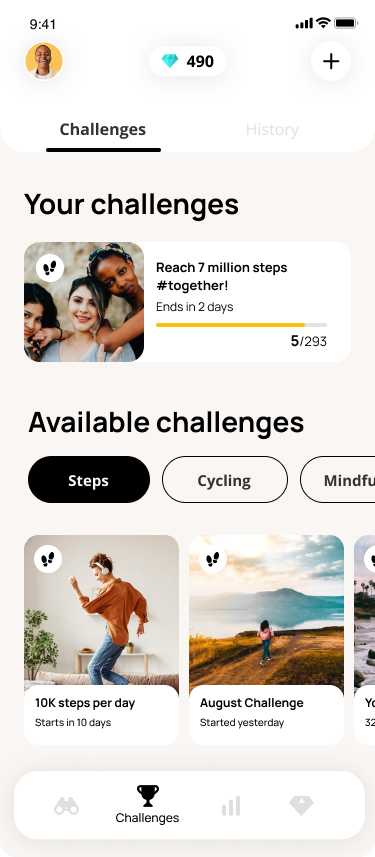The width and height of the screenshot is (375, 857).
Task: Tap footsteps badge on the group photo
Action: point(50,268)
